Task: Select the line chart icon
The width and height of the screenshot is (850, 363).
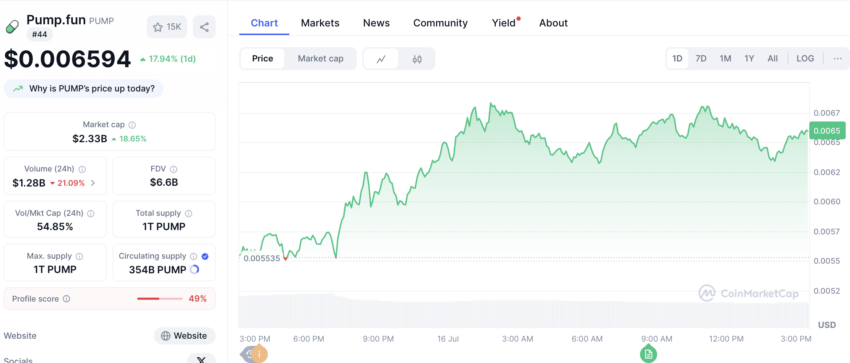Action: (x=381, y=59)
